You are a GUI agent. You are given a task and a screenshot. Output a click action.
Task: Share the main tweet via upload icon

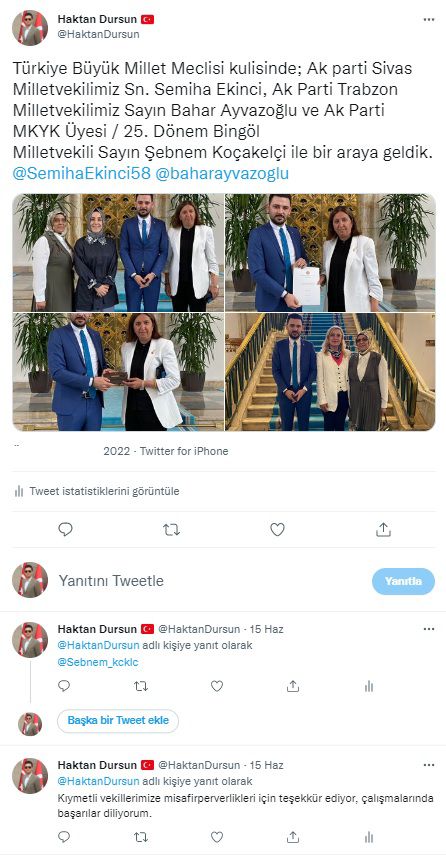[x=383, y=530]
